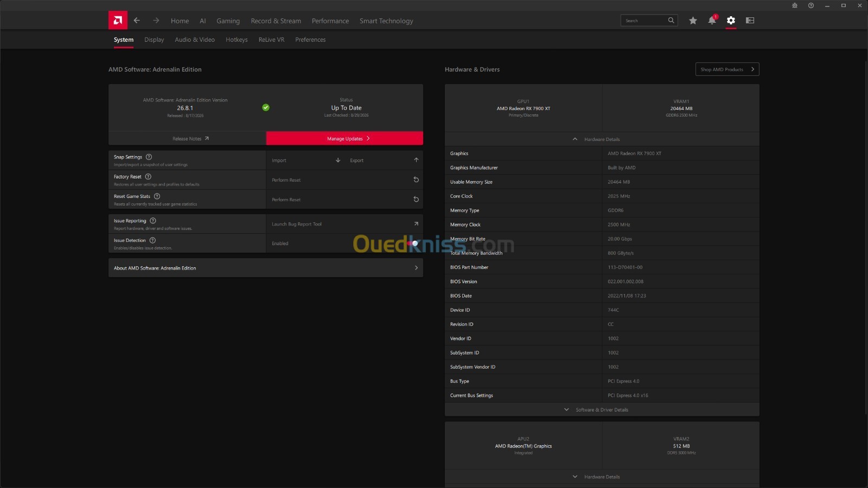Image resolution: width=868 pixels, height=488 pixels.
Task: Click Shop AMD Products button
Action: point(727,69)
